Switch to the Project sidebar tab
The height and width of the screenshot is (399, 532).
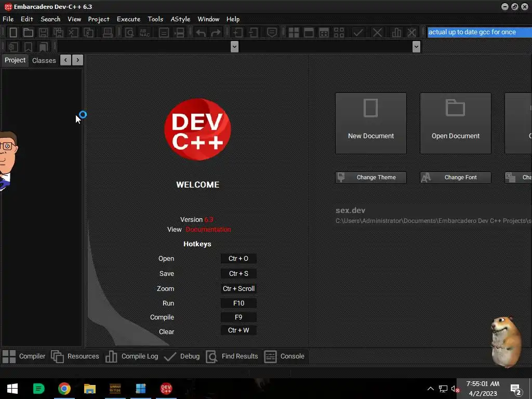[x=15, y=60]
